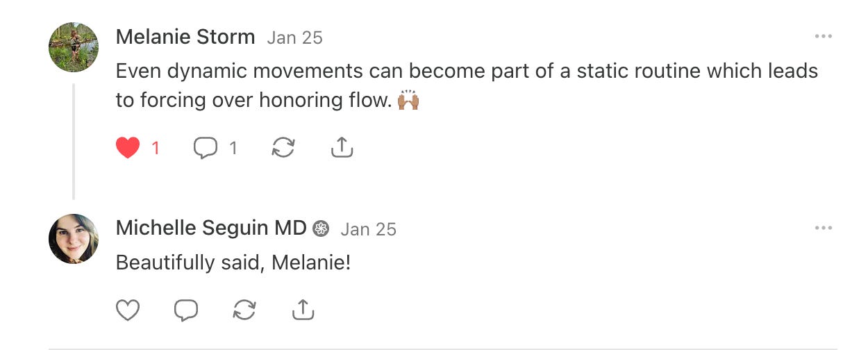Click Melanie's comment text about dynamic movements

pyautogui.click(x=467, y=71)
